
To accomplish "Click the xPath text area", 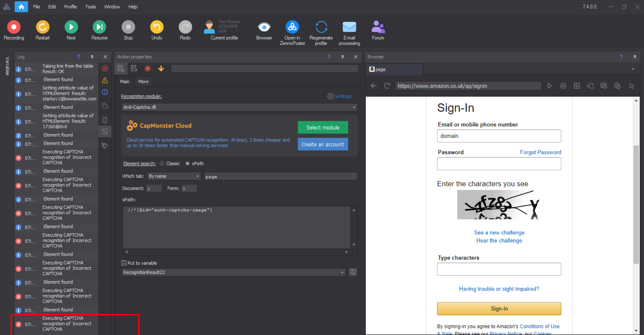I will coord(237,227).
